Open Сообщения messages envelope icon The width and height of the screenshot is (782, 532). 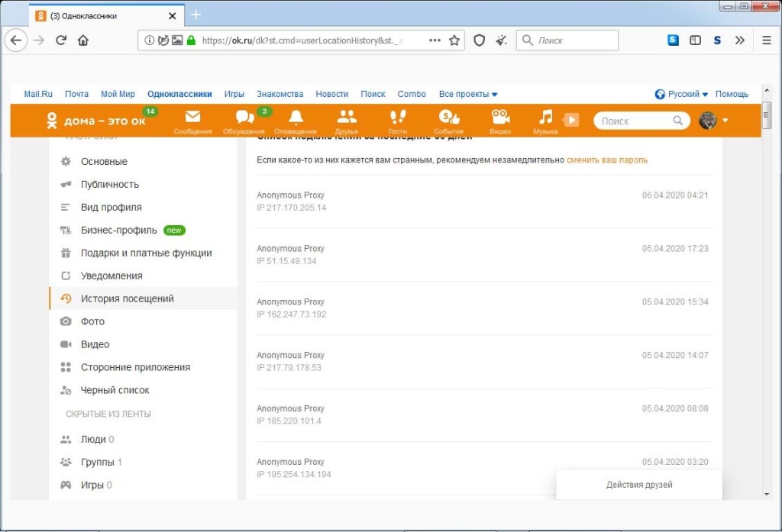click(x=192, y=118)
